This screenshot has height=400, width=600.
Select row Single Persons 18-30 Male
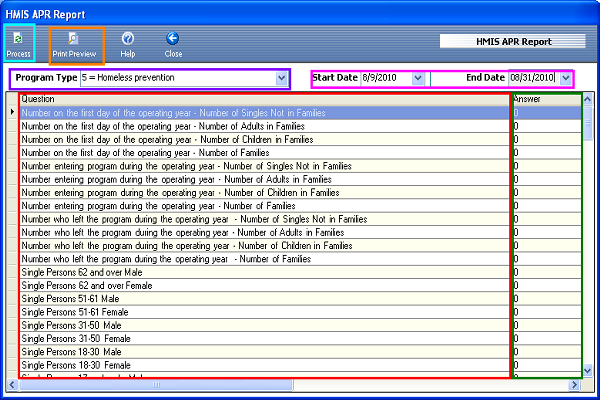[264, 351]
